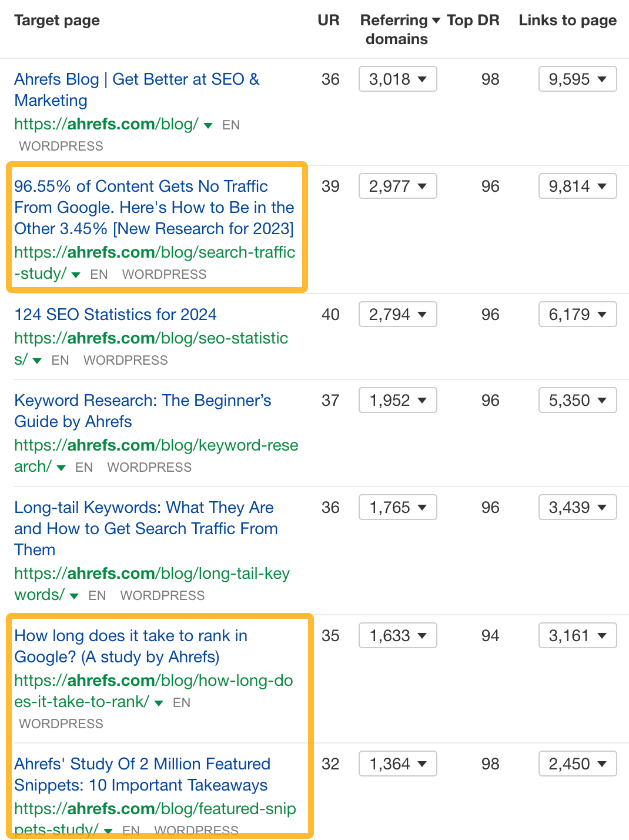The image size is (629, 840).
Task: Expand the 9,595 links to page dropdown
Action: click(x=577, y=79)
